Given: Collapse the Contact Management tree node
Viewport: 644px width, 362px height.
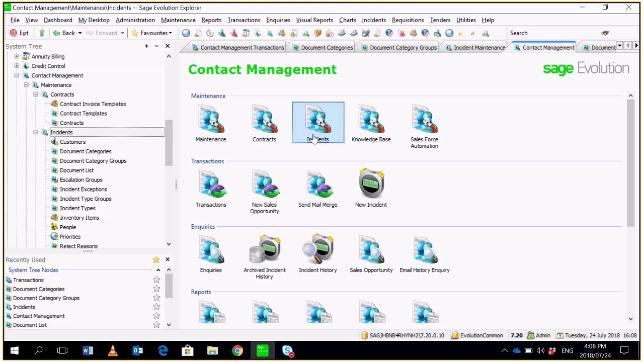Looking at the screenshot, I should click(17, 75).
